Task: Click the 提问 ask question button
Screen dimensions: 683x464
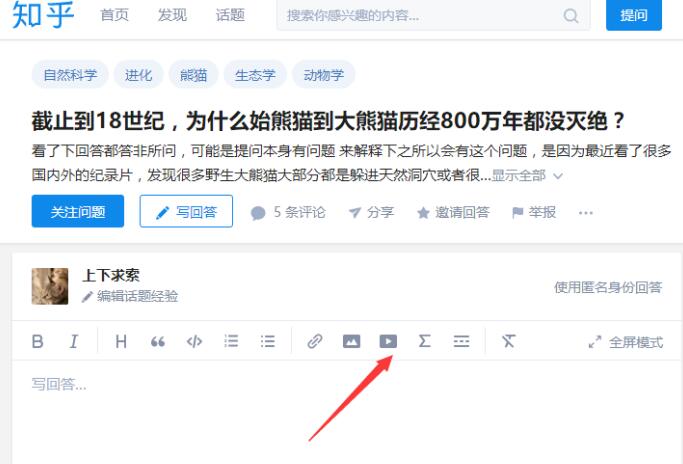Action: coord(634,15)
